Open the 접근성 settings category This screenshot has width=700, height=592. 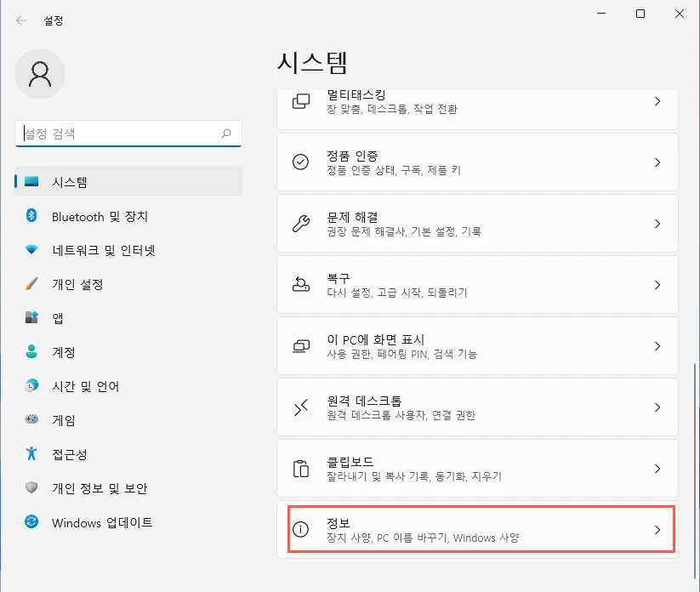pyautogui.click(x=128, y=453)
